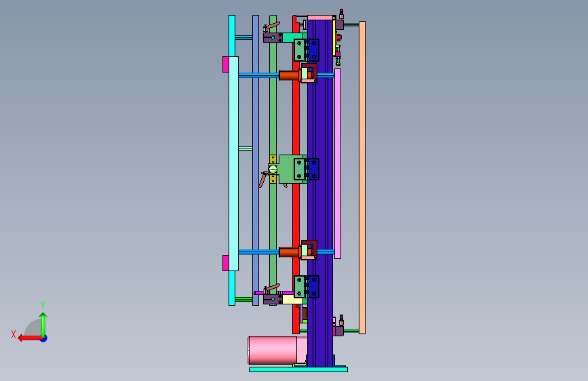Viewport: 588px width, 381px height.
Task: Select the middle green bracket block
Action: 287,169
